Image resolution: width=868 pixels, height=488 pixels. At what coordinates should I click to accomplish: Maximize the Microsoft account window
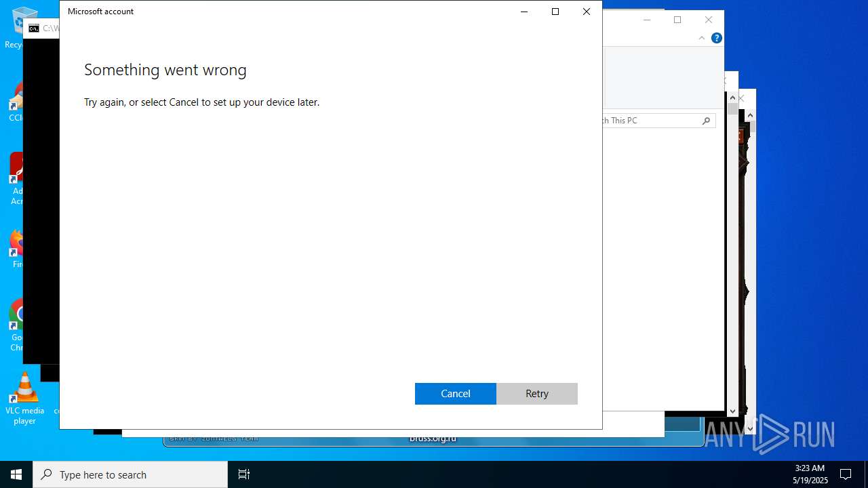click(555, 12)
